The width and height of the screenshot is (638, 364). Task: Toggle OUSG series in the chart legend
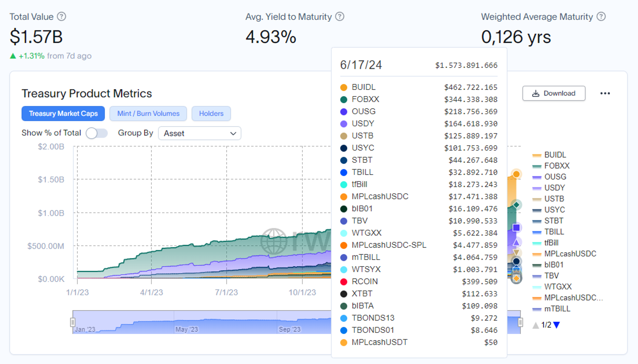[549, 177]
